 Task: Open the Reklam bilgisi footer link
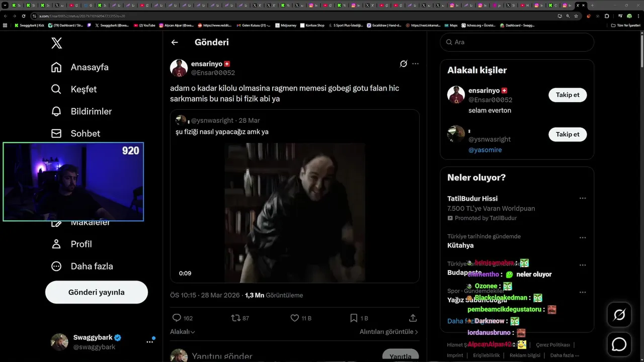tap(525, 355)
